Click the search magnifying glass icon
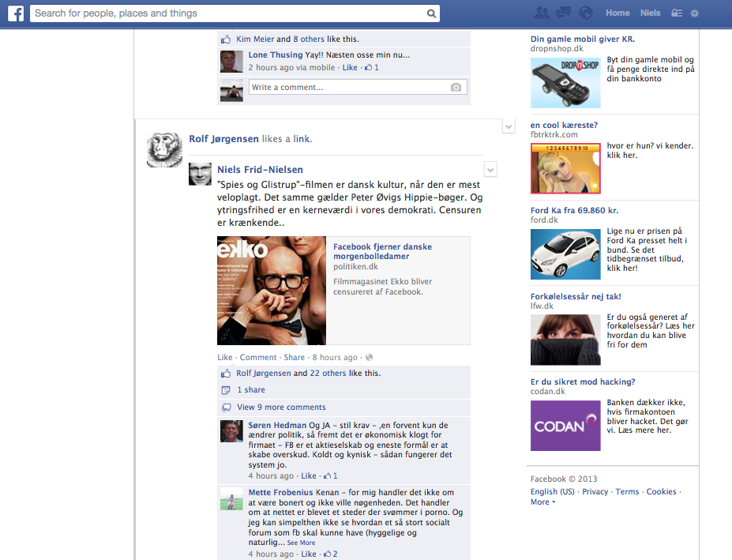 tap(431, 13)
